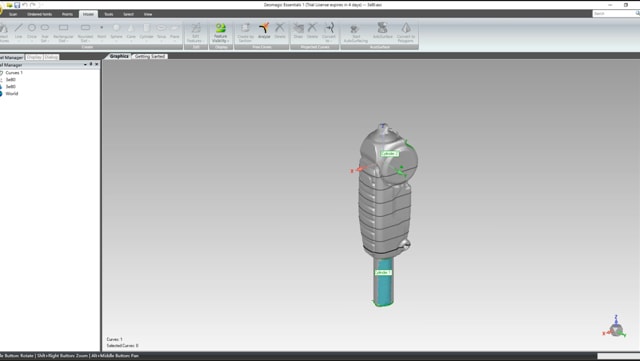
Task: Click Create by Section icon
Action: (245, 33)
